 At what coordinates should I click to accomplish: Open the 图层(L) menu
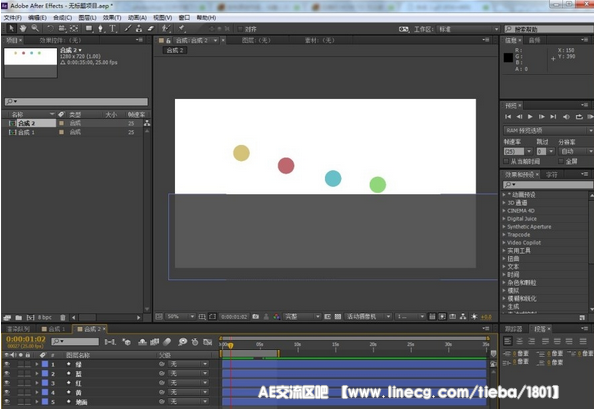click(x=88, y=18)
